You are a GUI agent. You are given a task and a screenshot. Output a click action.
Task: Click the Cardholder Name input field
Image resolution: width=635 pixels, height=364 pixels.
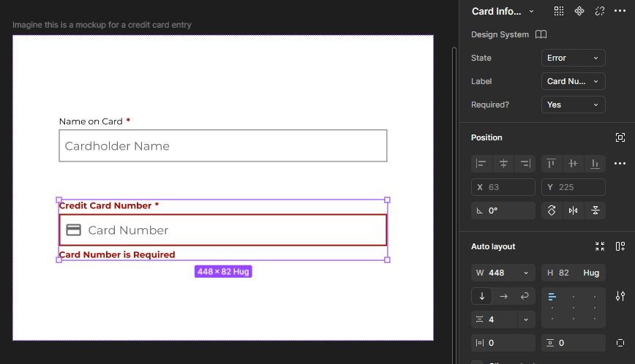click(222, 146)
